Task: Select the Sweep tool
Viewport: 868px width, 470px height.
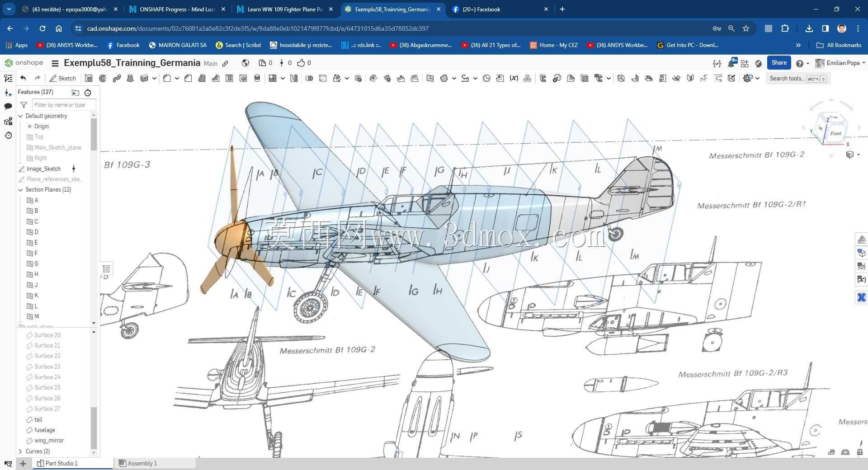Action: pyautogui.click(x=117, y=78)
